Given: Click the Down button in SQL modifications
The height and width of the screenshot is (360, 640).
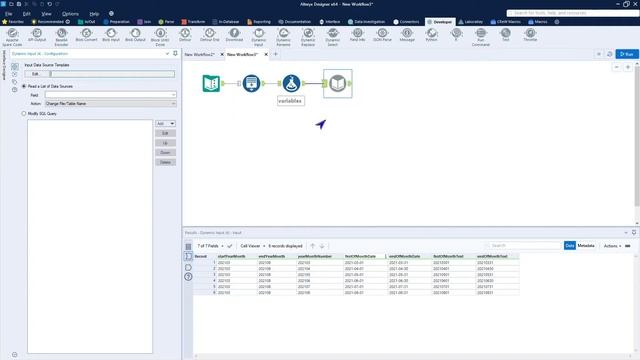Looking at the screenshot, I should (x=165, y=153).
